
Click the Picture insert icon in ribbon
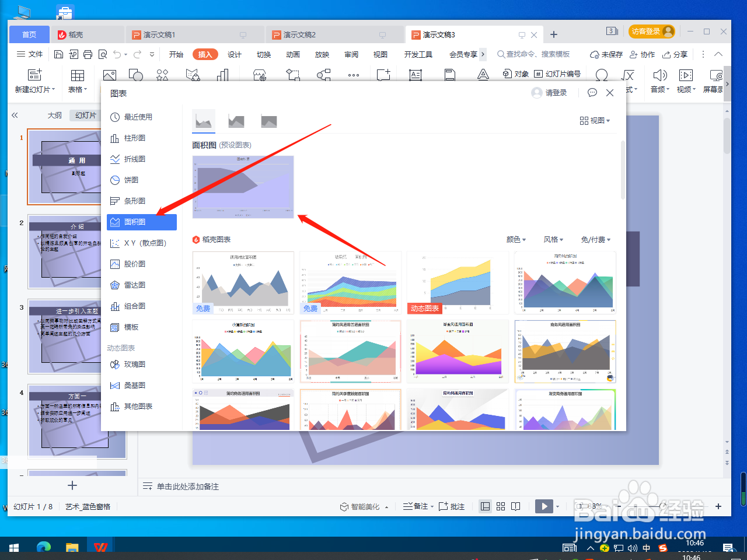(x=110, y=75)
